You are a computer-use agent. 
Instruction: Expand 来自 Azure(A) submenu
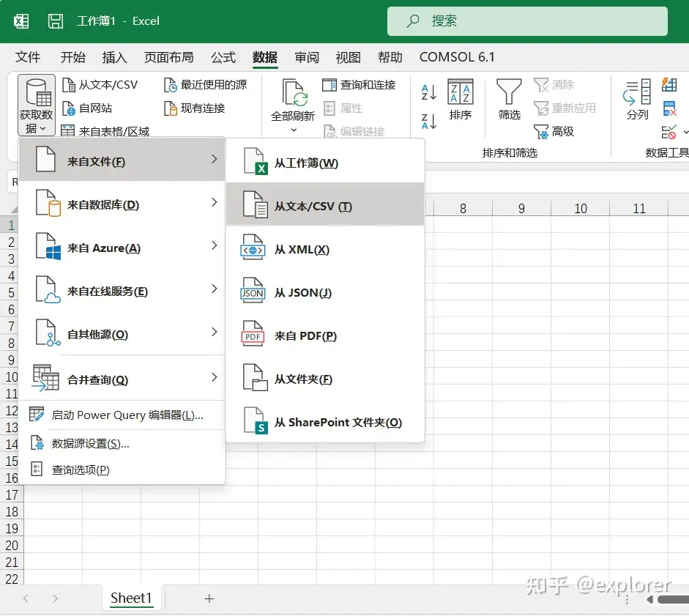pyautogui.click(x=122, y=246)
